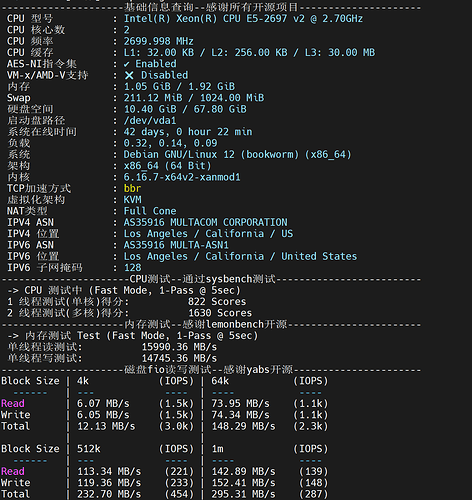Click architecture value 'x86_64 (64 Bit)'
The image size is (472, 500).
click(167, 166)
